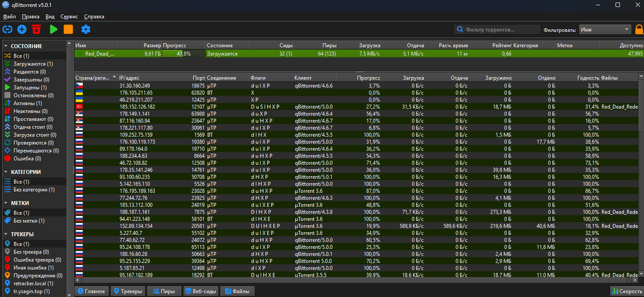The height and width of the screenshot is (297, 644).
Task: Click the green resume play icon
Action: [x=53, y=30]
